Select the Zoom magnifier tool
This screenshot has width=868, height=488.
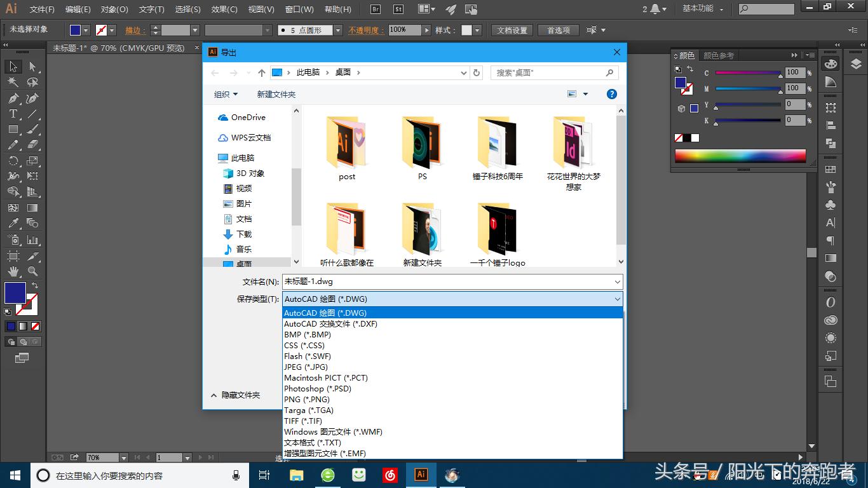(32, 271)
